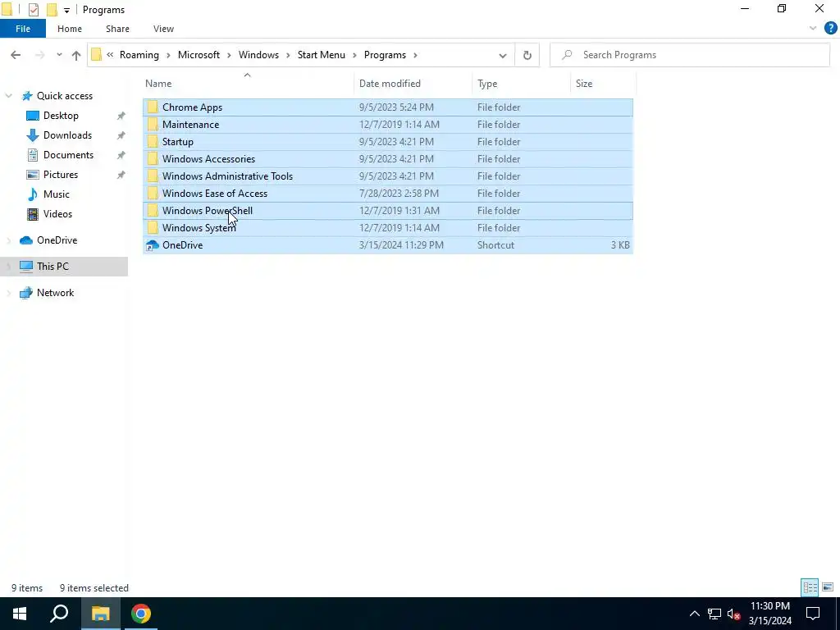840x630 pixels.
Task: Open the View ribbon tab
Action: coord(163,29)
